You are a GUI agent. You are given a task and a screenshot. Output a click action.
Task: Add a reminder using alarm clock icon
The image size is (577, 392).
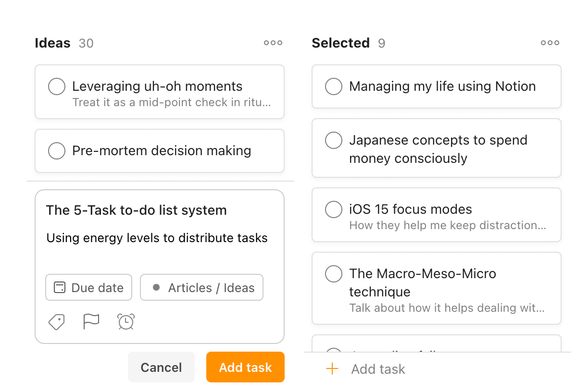126,321
